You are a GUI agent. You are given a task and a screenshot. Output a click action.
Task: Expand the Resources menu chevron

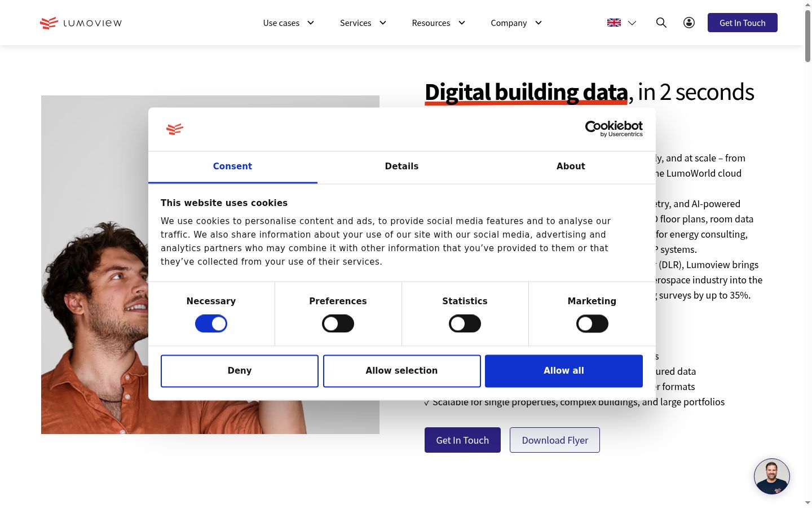[462, 23]
